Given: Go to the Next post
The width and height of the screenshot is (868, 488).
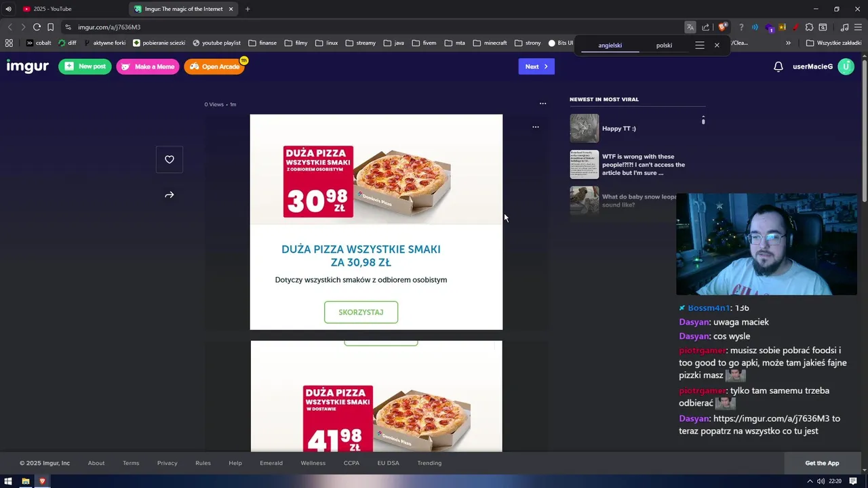Looking at the screenshot, I should 536,66.
